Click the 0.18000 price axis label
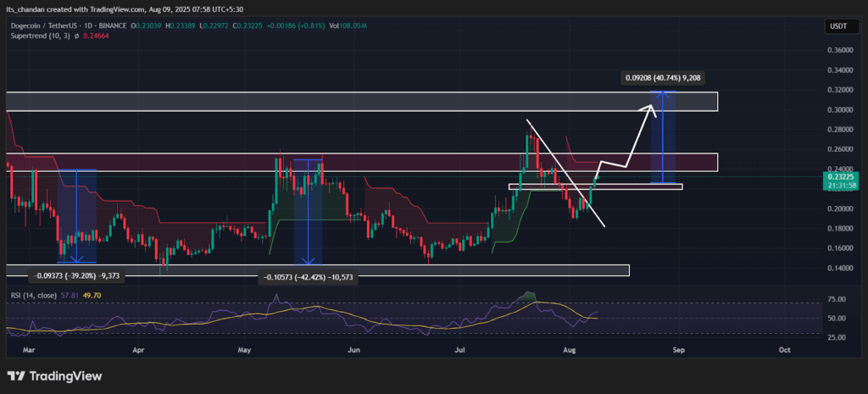The width and height of the screenshot is (868, 394). pyautogui.click(x=841, y=229)
